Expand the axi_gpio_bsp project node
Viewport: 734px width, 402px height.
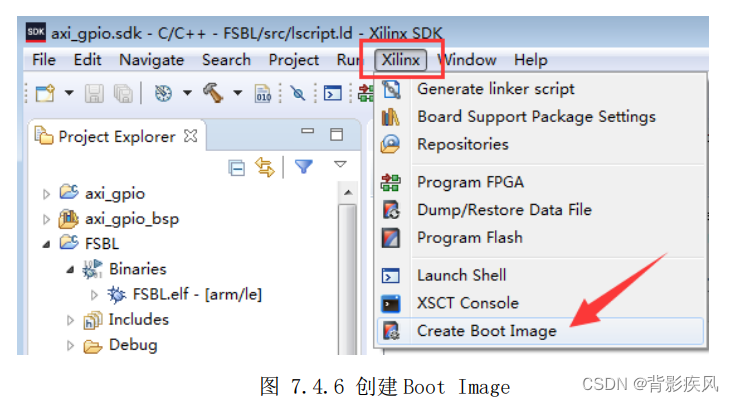pyautogui.click(x=46, y=219)
